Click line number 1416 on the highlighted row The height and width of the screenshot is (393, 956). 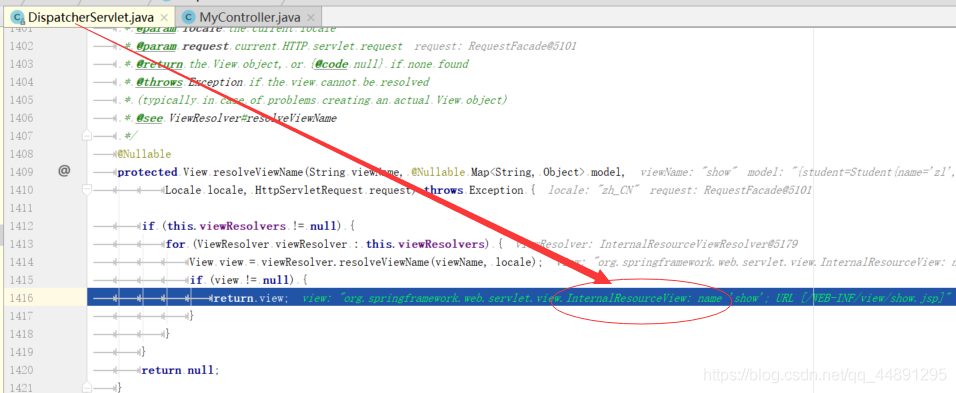click(x=22, y=298)
